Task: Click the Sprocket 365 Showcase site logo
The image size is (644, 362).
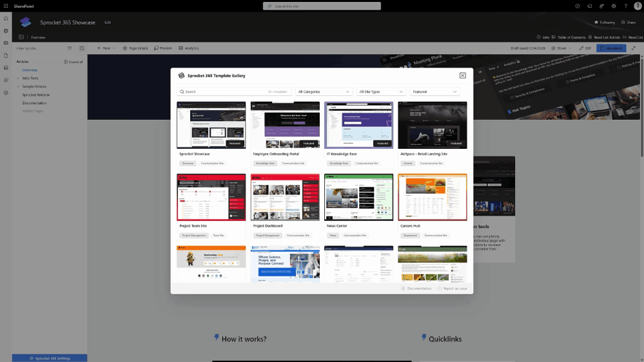Action: point(25,23)
